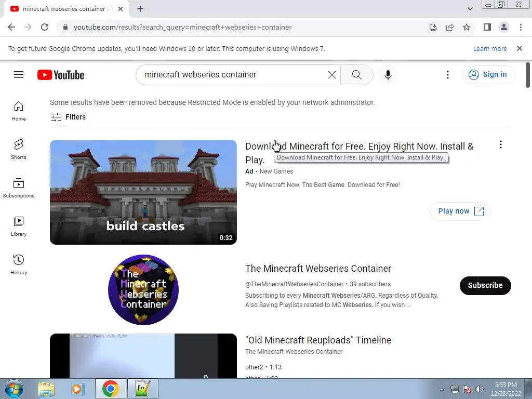The width and height of the screenshot is (532, 399).
Task: Open Windows Media Player from the taskbar
Action: (x=78, y=389)
